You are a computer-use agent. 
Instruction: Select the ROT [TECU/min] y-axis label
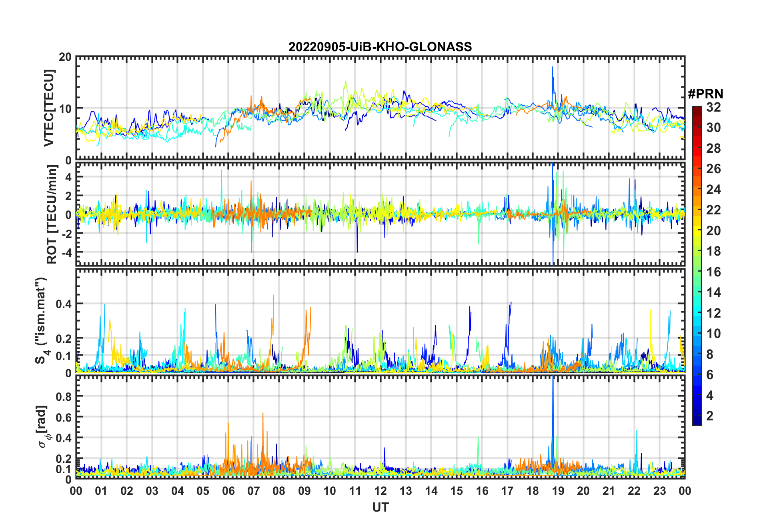(x=52, y=214)
